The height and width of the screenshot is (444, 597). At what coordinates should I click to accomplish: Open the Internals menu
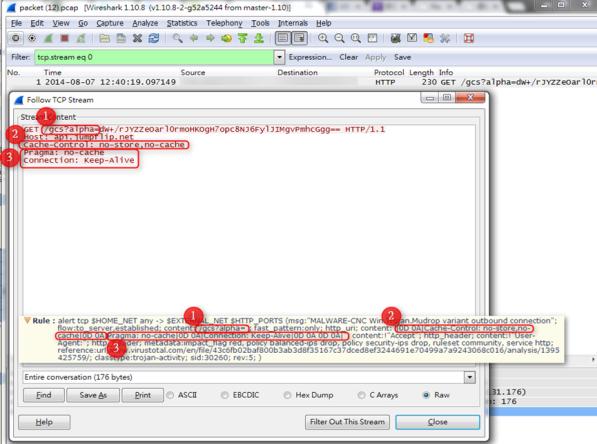tap(293, 23)
